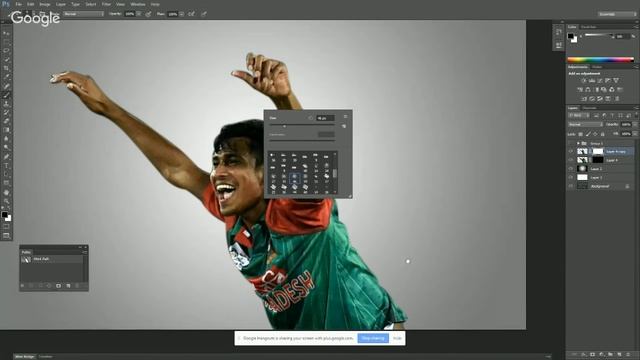Add a Brightness/Contrast adjustment
This screenshot has width=640, height=360.
click(x=584, y=81)
